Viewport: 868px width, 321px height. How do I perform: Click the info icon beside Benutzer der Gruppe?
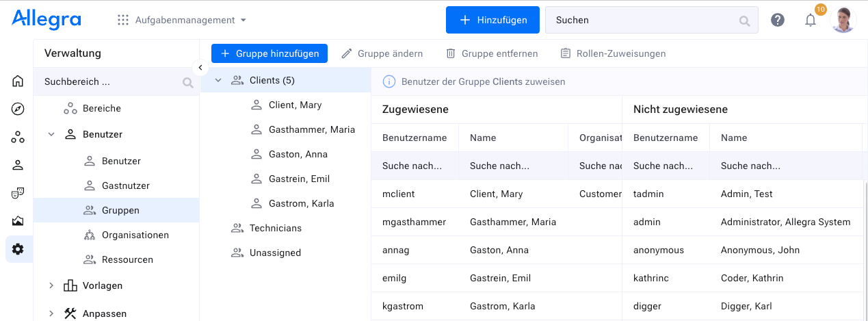[x=389, y=81]
